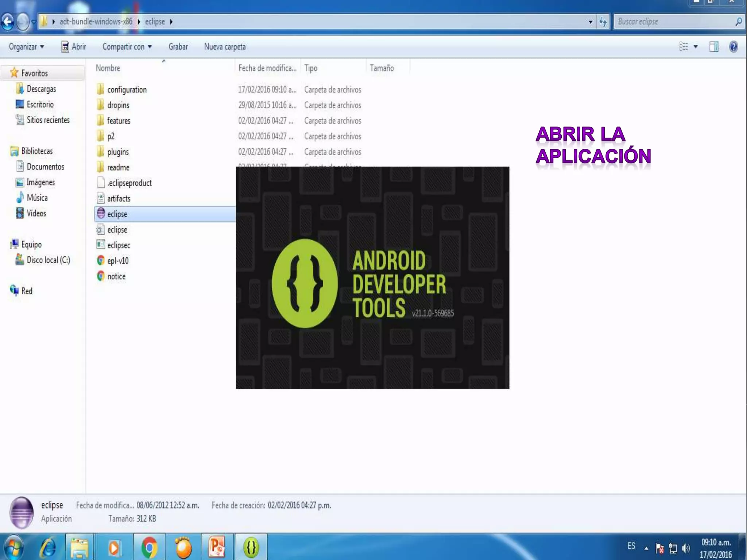
Task: Expand the address bar history dropdown
Action: tap(590, 22)
